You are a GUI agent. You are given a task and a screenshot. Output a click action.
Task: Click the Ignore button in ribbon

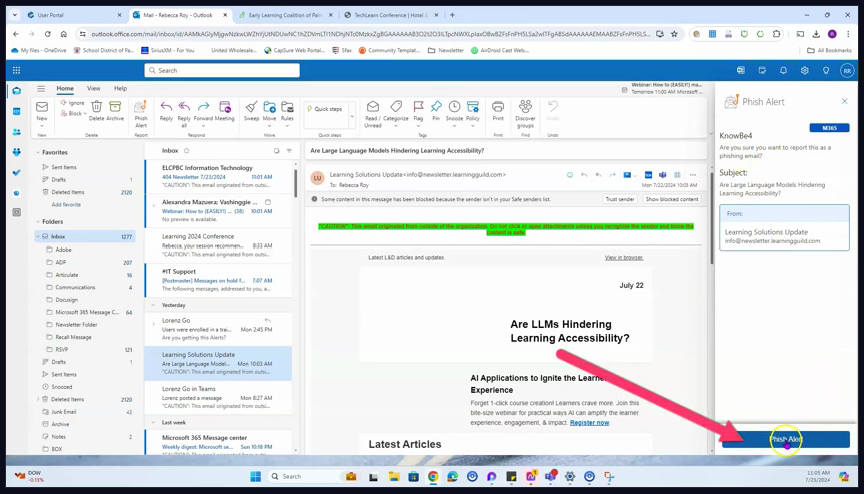(72, 103)
